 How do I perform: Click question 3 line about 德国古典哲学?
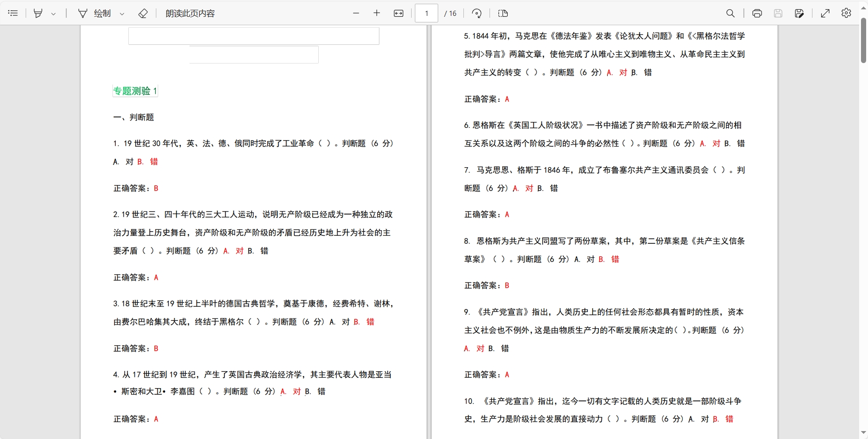253,304
